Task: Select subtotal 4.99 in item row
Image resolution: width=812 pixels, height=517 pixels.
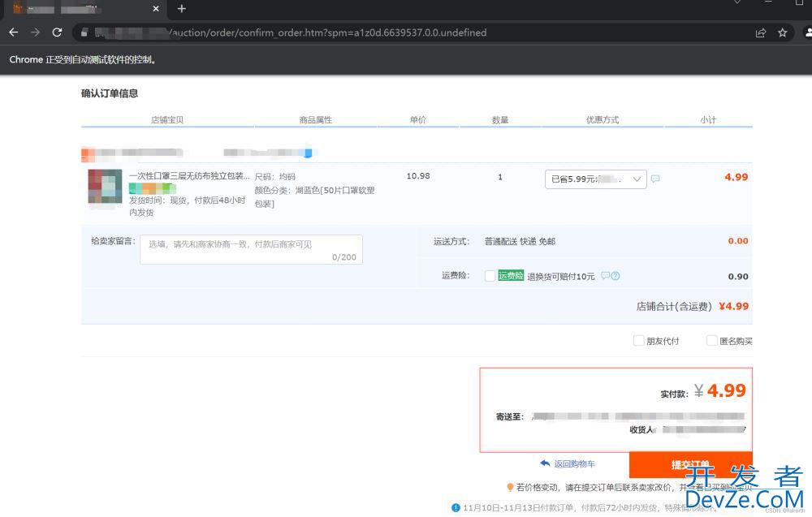Action: pos(736,177)
